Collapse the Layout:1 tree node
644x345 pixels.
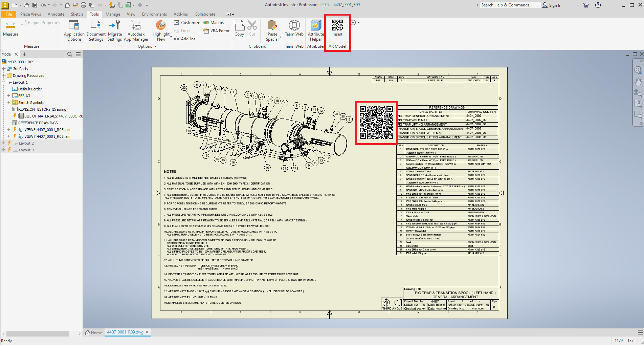coord(3,82)
